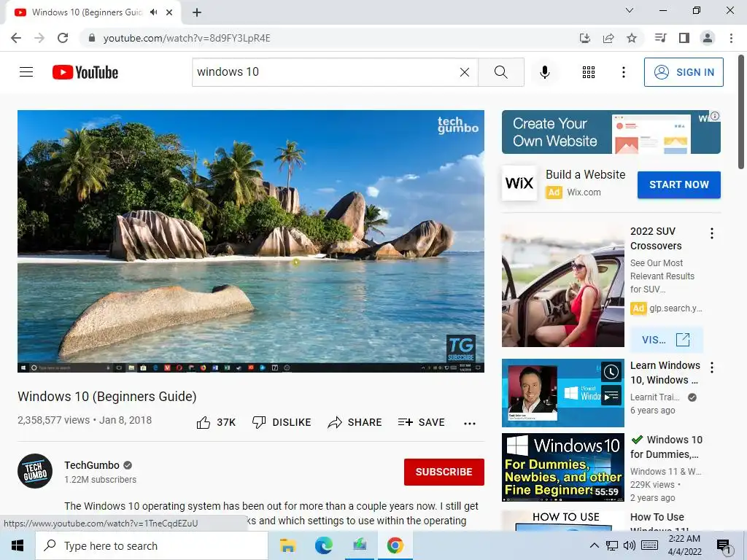Open Wix.com ad link
Screen dimensions: 747x560
[x=584, y=192]
